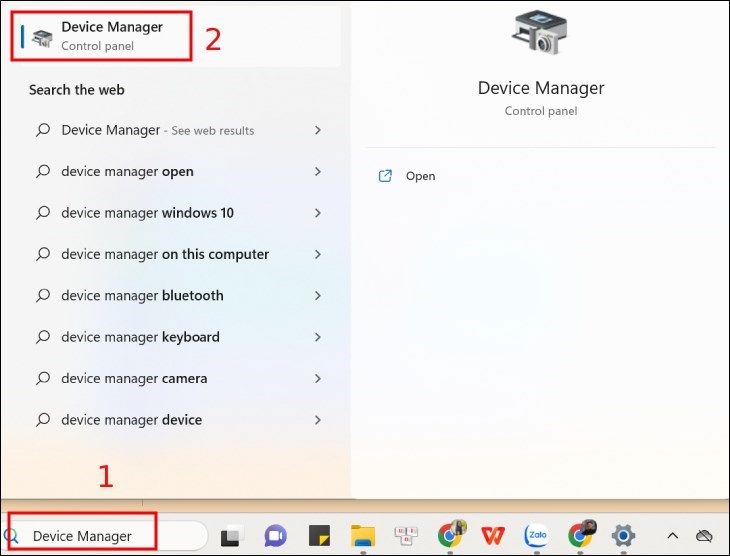Open Sticky Notes from the taskbar
Viewport: 730px width, 556px height.
(319, 536)
